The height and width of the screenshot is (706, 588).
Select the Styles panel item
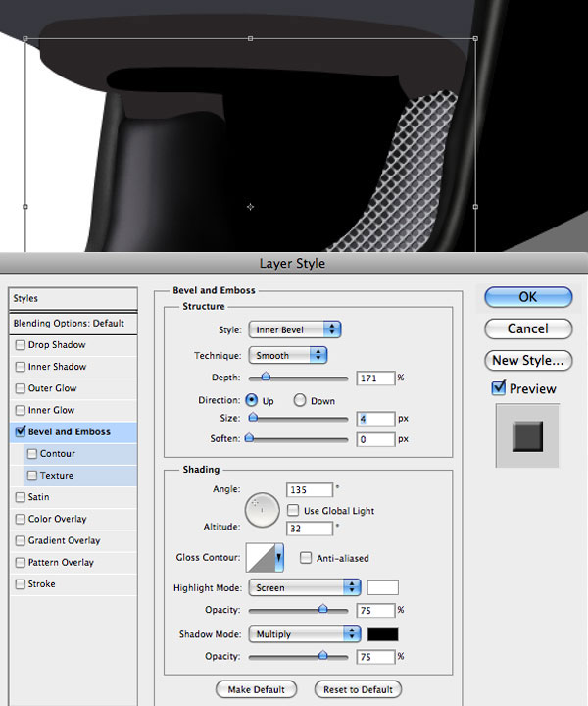tap(73, 298)
